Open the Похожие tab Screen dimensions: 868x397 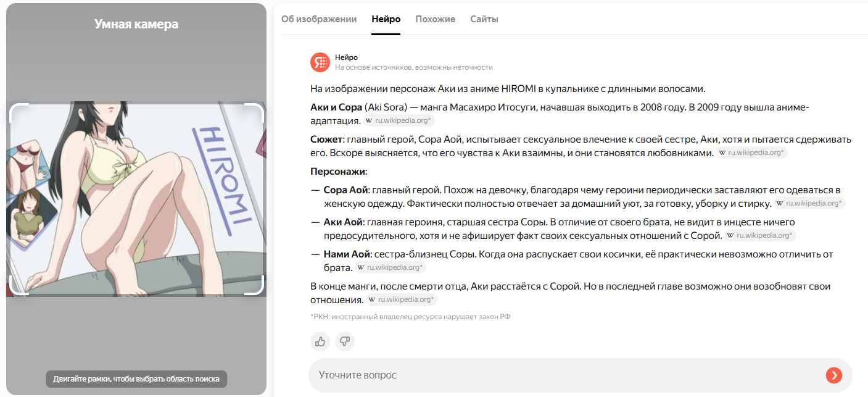[436, 19]
